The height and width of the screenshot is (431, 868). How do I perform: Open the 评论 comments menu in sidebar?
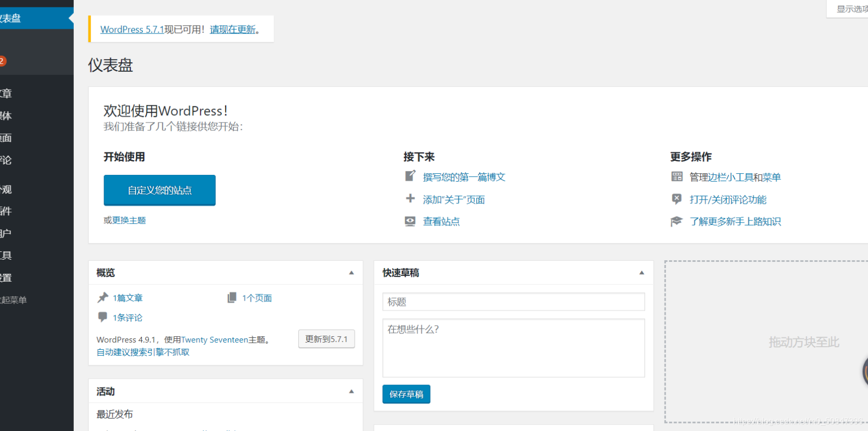[x=37, y=160]
